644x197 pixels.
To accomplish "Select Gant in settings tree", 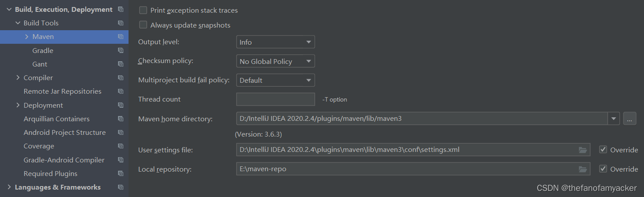I will tap(40, 64).
